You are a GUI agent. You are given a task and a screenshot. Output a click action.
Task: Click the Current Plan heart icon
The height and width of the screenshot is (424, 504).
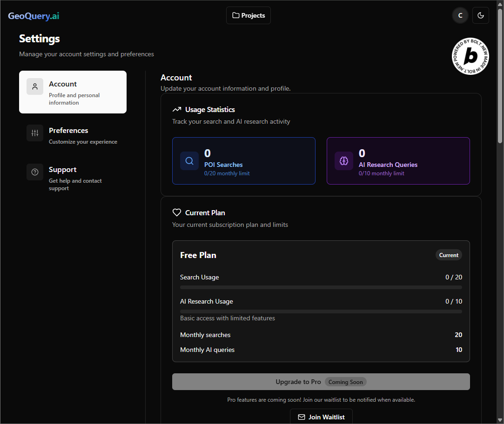click(177, 212)
